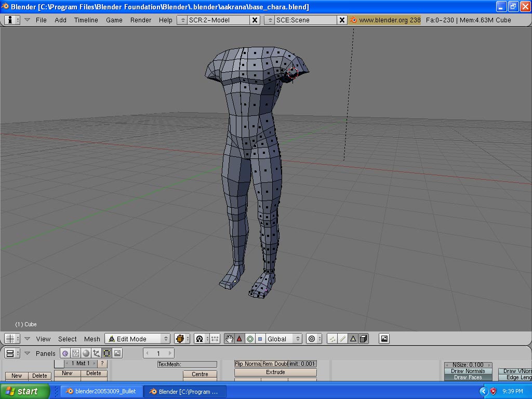Open the Scene context button
The height and width of the screenshot is (399, 532).
[117, 353]
